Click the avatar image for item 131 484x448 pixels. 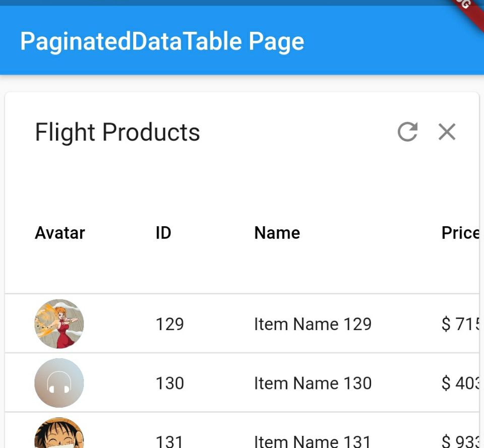point(59,434)
